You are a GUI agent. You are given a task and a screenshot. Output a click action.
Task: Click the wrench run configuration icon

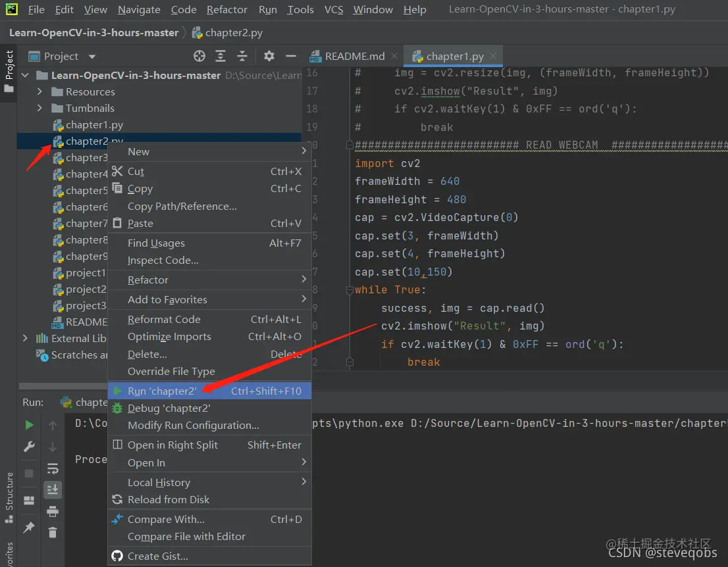[29, 447]
